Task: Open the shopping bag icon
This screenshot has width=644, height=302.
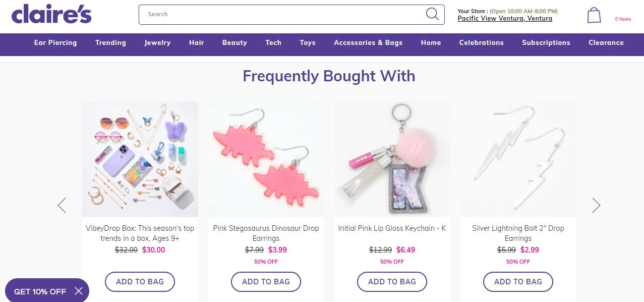Action: (x=594, y=15)
